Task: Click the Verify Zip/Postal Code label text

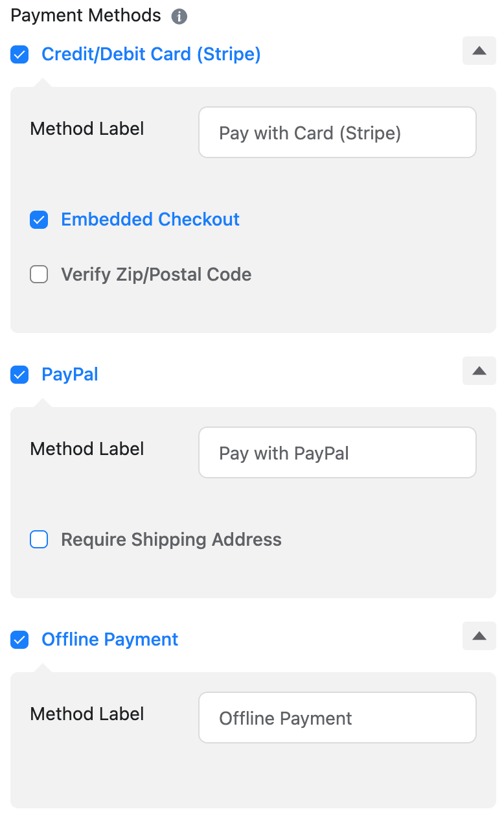Action: click(156, 275)
